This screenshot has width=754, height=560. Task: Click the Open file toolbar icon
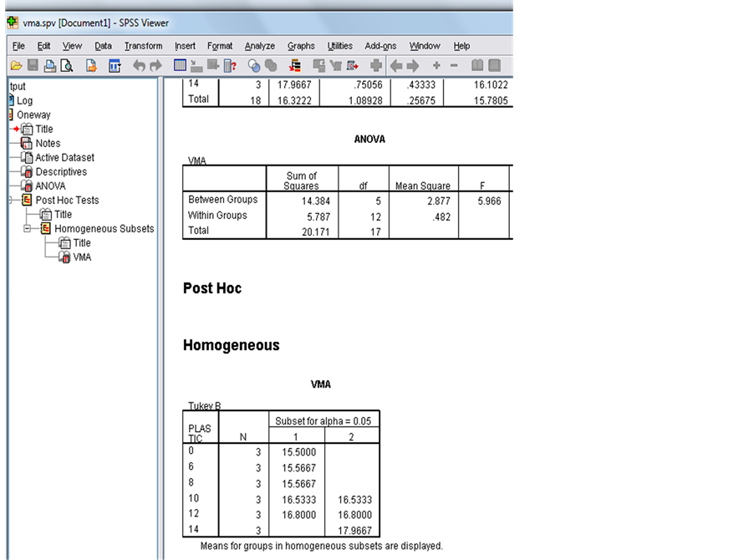[x=16, y=65]
